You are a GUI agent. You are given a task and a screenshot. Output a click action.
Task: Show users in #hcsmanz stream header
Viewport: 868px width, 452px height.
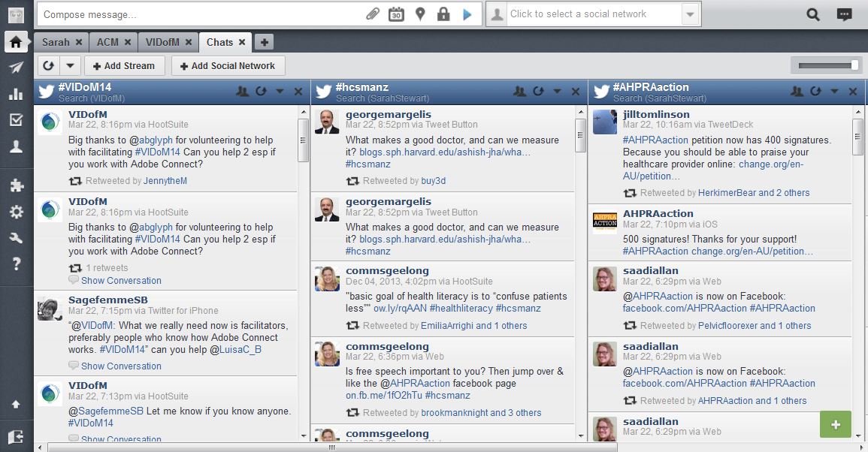(x=520, y=92)
